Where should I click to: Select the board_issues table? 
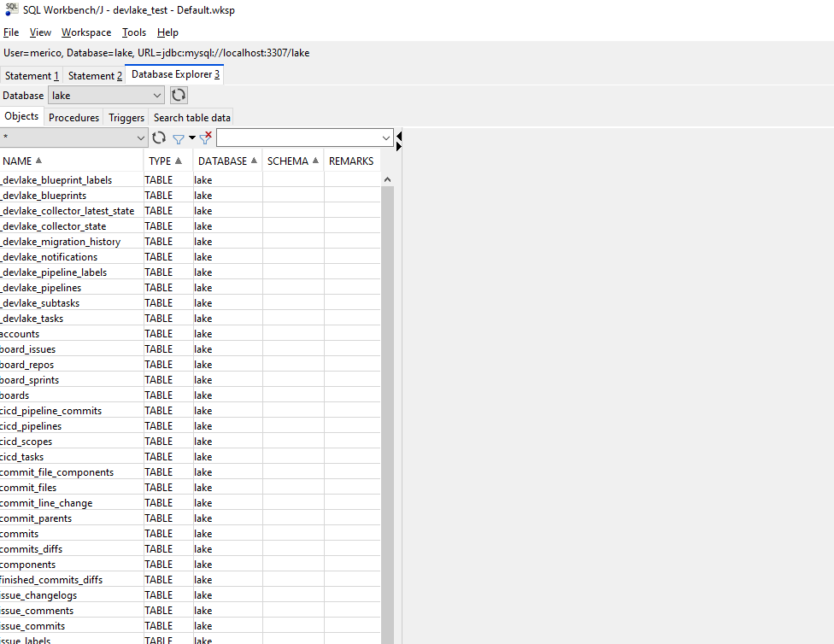tap(190, 349)
